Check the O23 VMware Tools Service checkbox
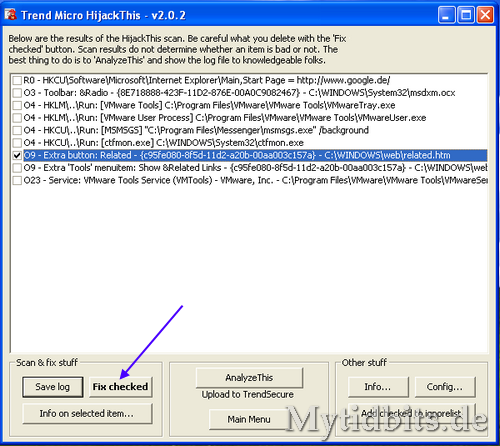 [x=17, y=180]
